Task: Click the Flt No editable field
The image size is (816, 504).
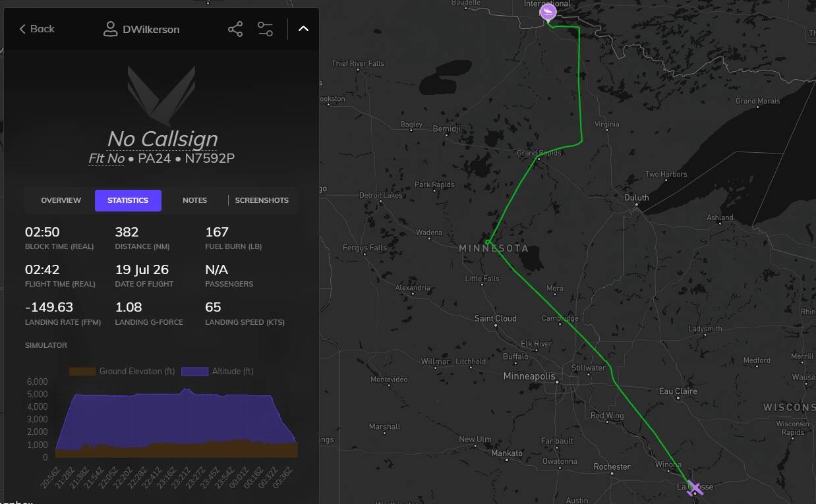Action: pos(107,158)
